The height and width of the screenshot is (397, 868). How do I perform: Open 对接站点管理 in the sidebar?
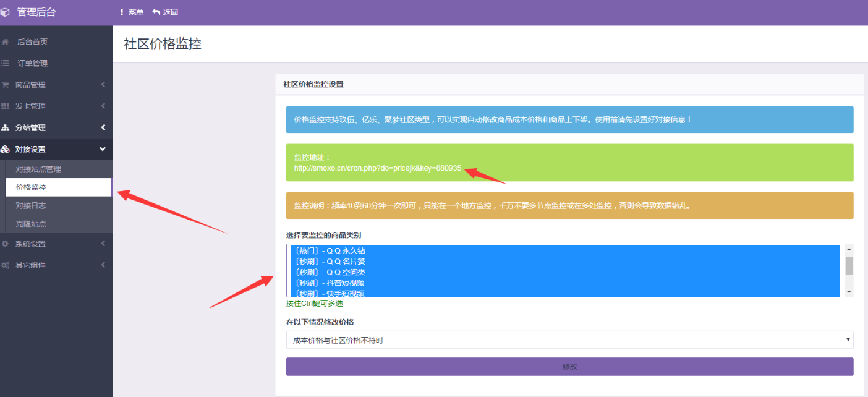coord(38,169)
